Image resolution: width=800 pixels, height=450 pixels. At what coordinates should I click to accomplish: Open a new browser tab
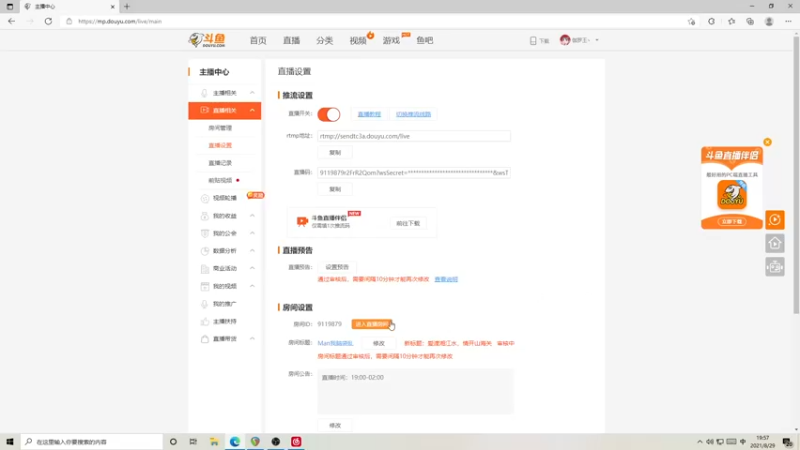coord(127,7)
